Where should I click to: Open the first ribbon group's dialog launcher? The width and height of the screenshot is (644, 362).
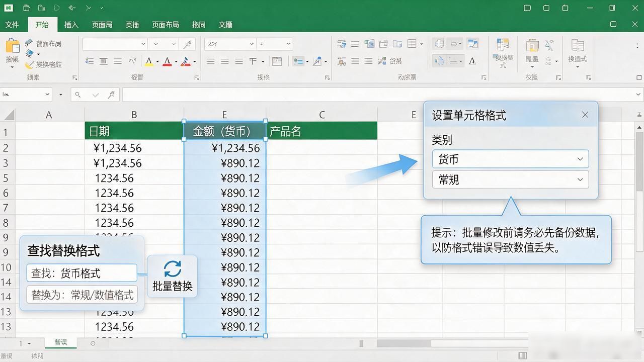tap(75, 77)
